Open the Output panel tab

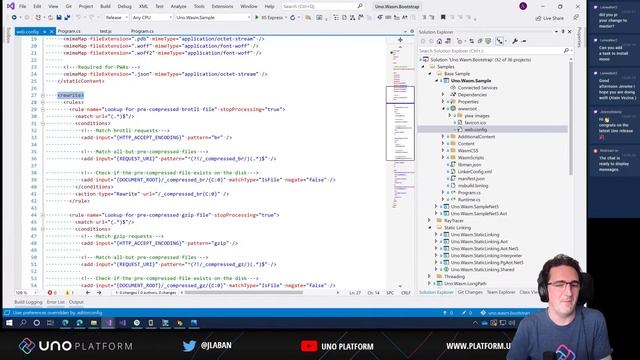[76, 302]
